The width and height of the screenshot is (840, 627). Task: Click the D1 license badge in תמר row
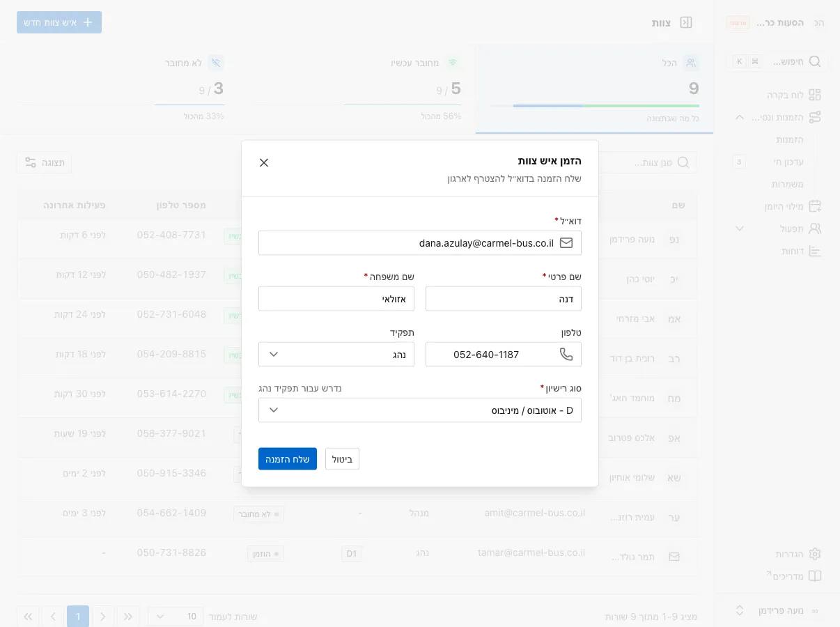point(352,554)
